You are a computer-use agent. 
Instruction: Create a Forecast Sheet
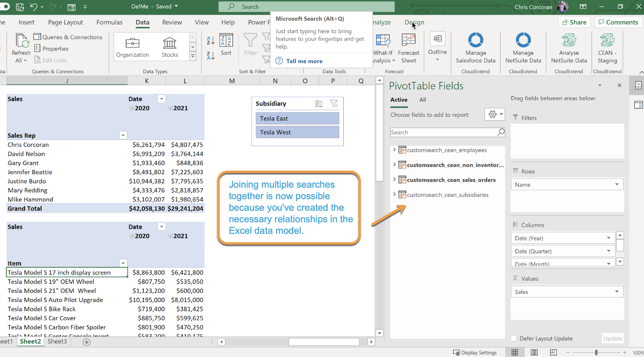pyautogui.click(x=409, y=49)
